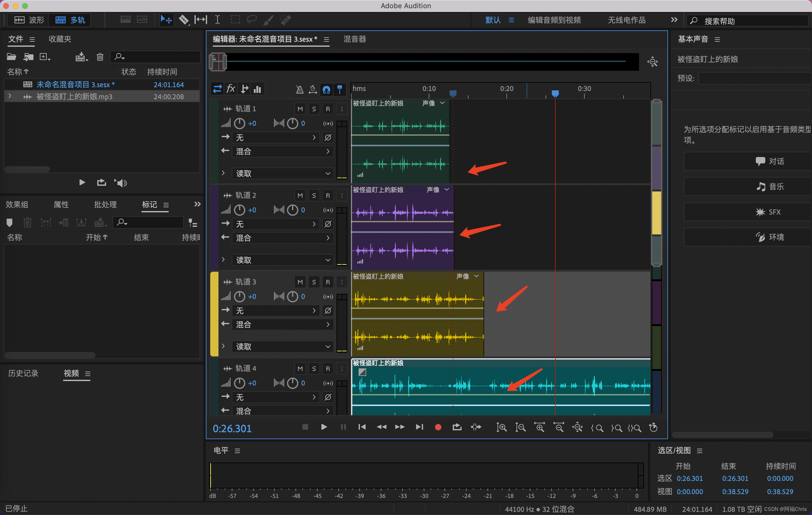The width and height of the screenshot is (812, 515).
Task: Click the timeline marker near 0:26
Action: pyautogui.click(x=555, y=93)
